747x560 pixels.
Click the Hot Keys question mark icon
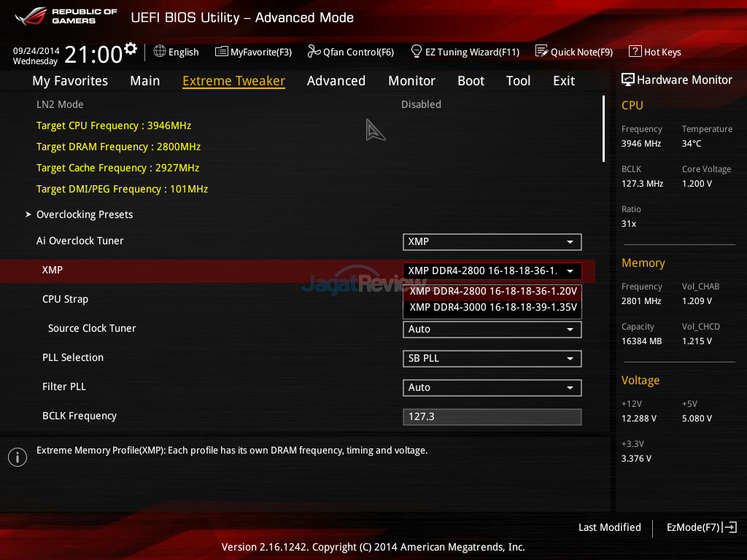pyautogui.click(x=635, y=52)
